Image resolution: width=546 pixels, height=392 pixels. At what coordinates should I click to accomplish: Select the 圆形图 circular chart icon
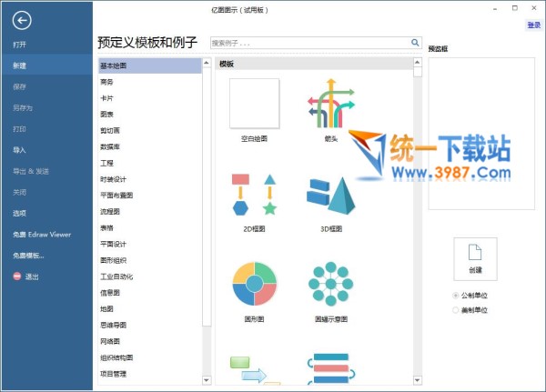click(254, 284)
